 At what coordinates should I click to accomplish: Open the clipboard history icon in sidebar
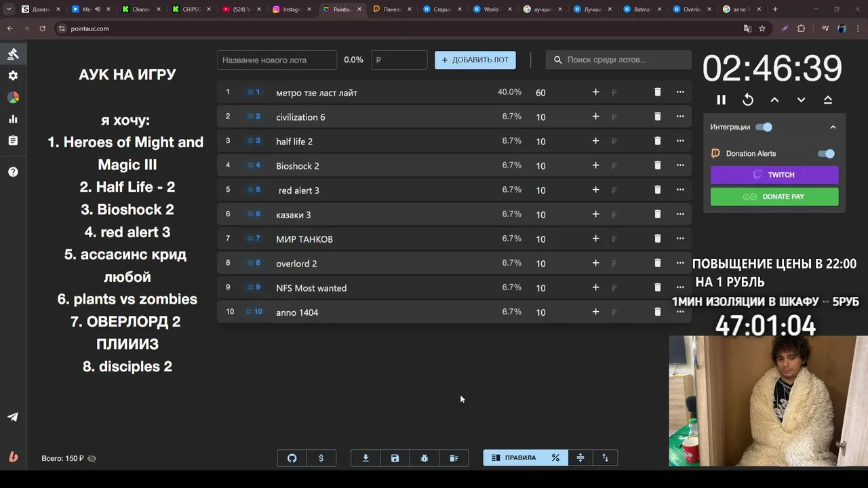[13, 141]
